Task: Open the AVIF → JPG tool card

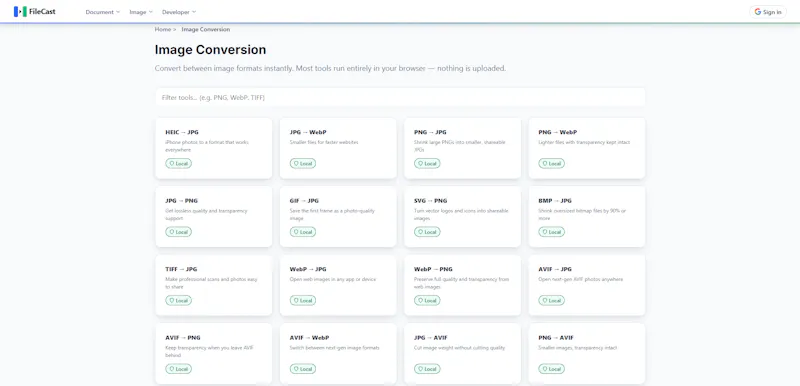Action: 587,285
